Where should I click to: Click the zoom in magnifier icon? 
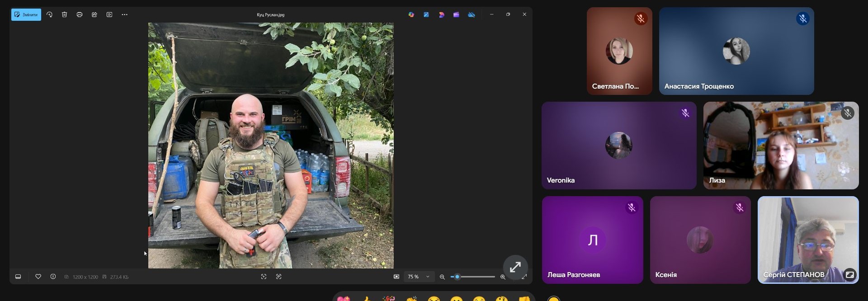pyautogui.click(x=503, y=277)
